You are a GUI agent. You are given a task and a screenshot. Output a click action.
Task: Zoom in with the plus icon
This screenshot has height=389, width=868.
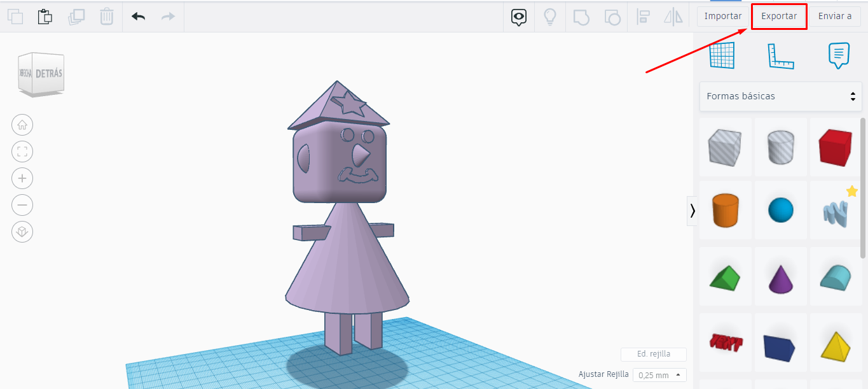22,178
